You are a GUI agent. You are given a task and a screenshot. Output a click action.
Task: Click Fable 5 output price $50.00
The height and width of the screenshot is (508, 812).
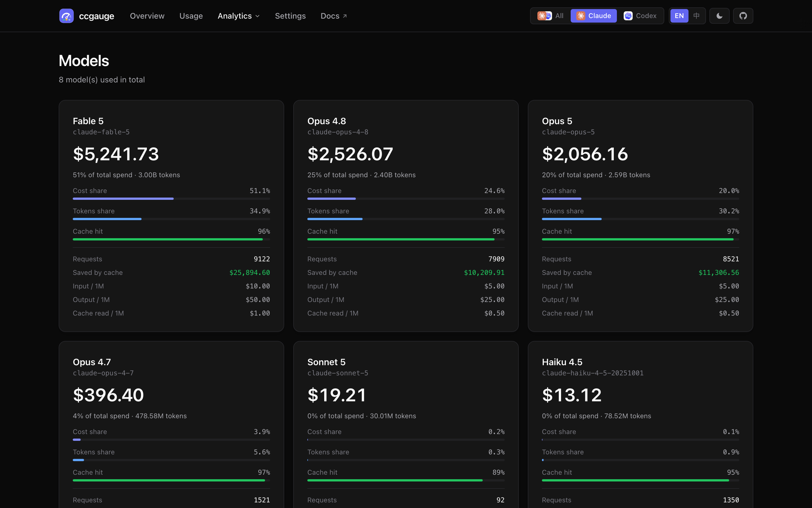(258, 300)
